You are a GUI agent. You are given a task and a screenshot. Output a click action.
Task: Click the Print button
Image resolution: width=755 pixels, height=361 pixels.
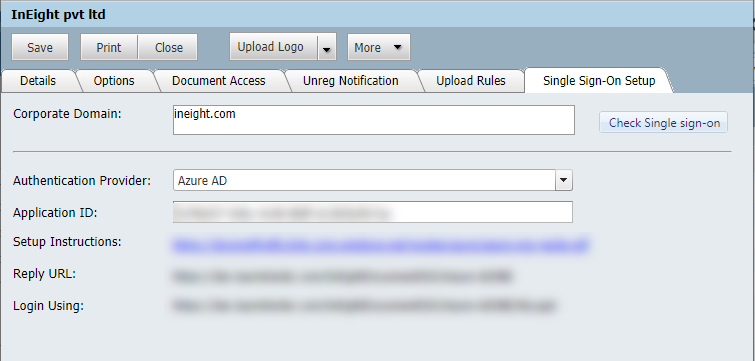pyautogui.click(x=109, y=47)
